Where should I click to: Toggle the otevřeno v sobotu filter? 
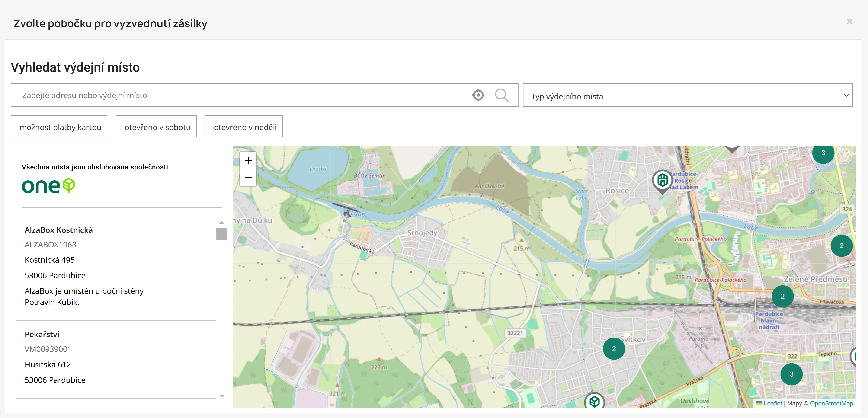tap(156, 127)
